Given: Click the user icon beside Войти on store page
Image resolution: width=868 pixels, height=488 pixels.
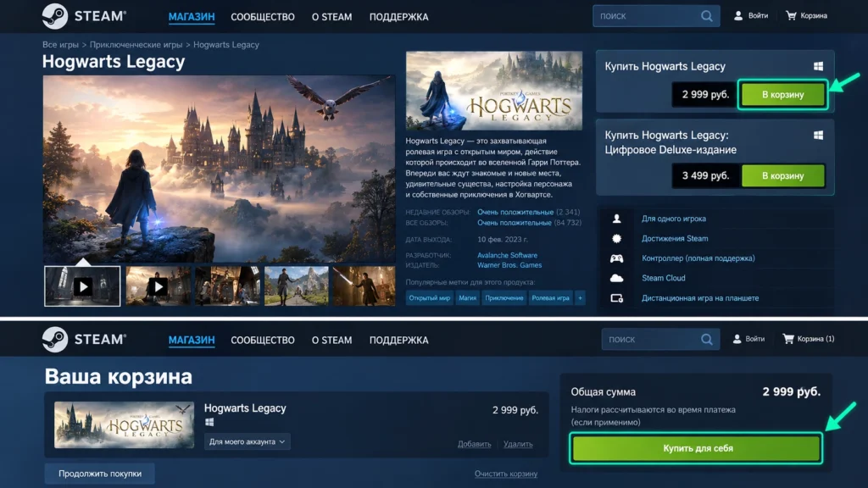Looking at the screenshot, I should tap(738, 15).
